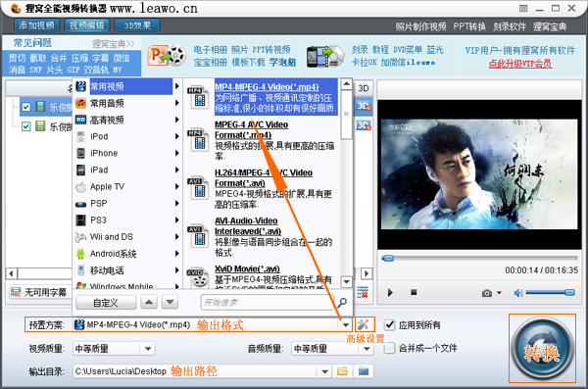
Task: Open the 视频质量 dropdown
Action: tap(148, 349)
